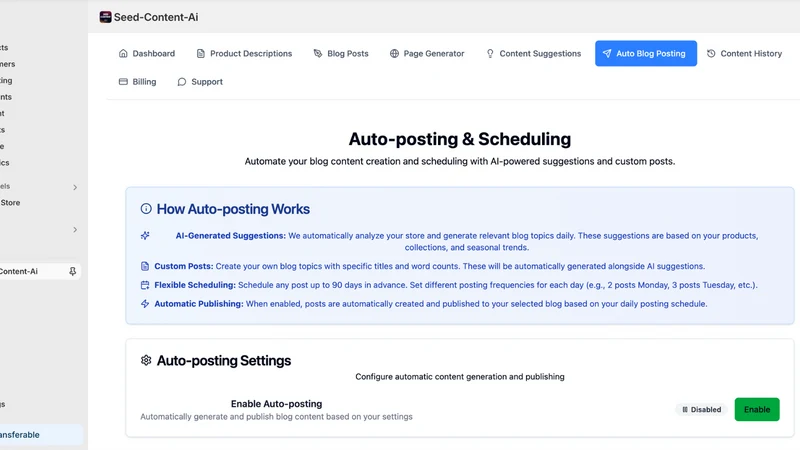This screenshot has height=450, width=800.
Task: Click the Enable Auto-posting label
Action: [277, 404]
